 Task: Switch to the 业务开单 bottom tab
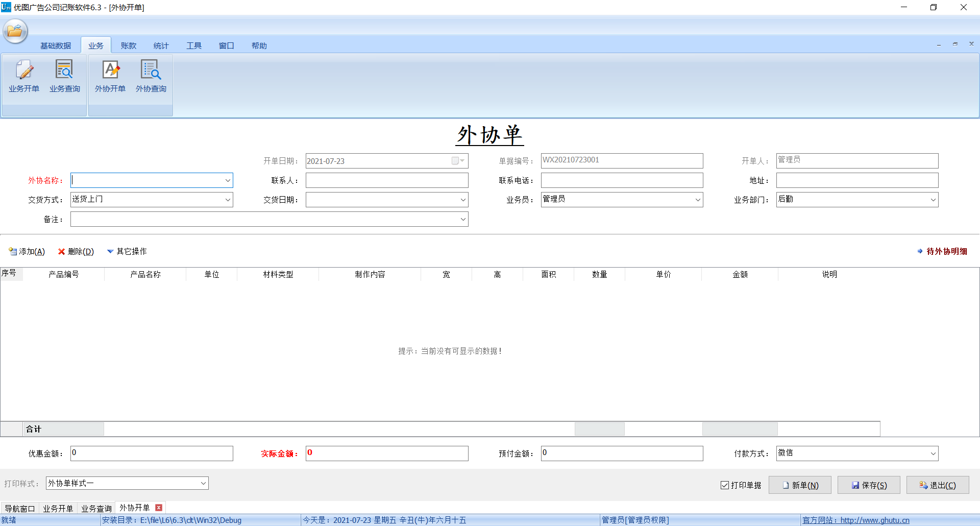58,509
